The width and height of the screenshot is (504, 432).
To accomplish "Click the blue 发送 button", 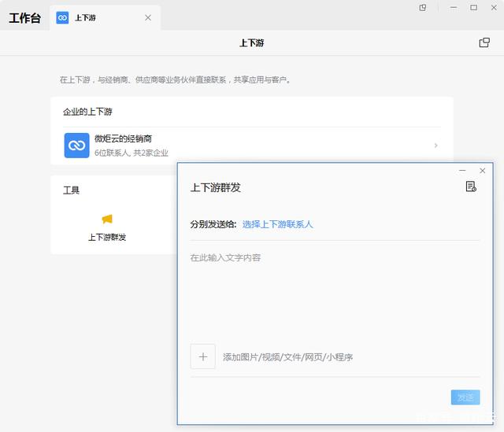I will pos(465,397).
